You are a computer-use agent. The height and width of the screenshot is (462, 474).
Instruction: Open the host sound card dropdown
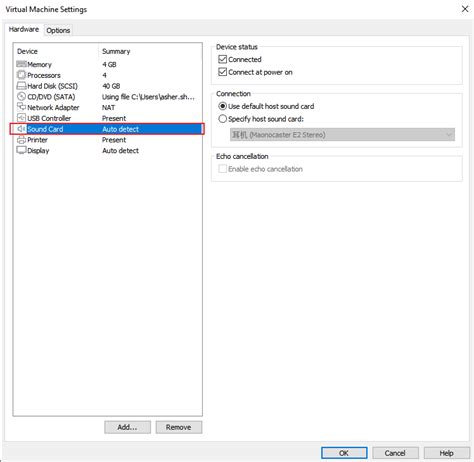pos(342,135)
